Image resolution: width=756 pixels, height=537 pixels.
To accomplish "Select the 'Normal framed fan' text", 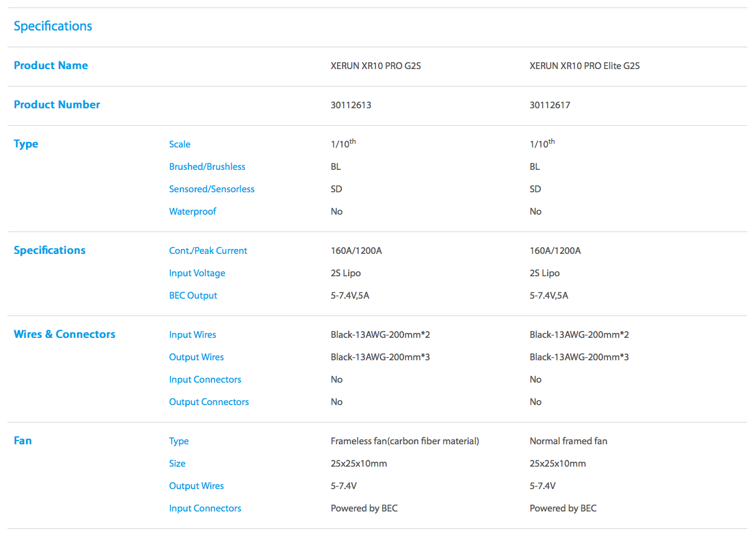I will pos(568,441).
